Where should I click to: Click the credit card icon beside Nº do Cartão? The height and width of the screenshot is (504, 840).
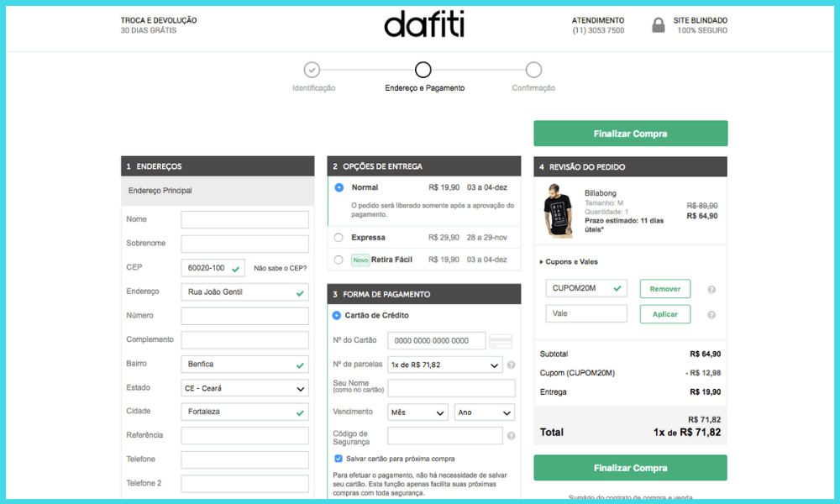[x=499, y=340]
